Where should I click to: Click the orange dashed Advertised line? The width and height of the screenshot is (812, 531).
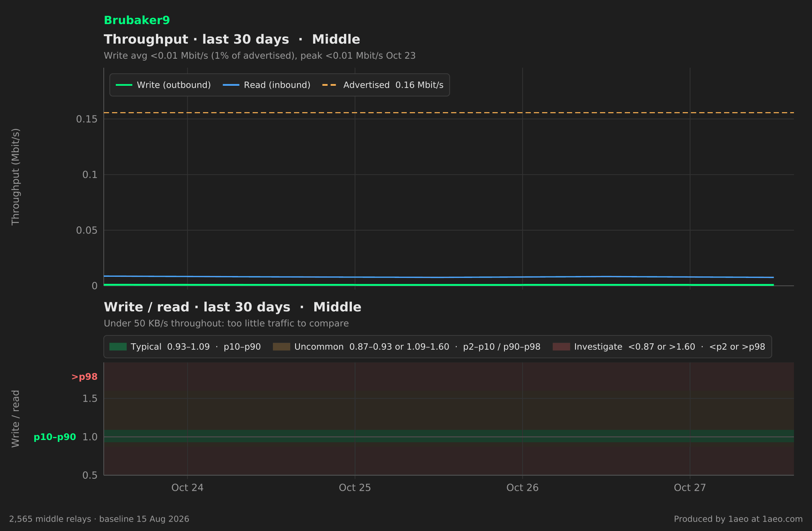[449, 113]
